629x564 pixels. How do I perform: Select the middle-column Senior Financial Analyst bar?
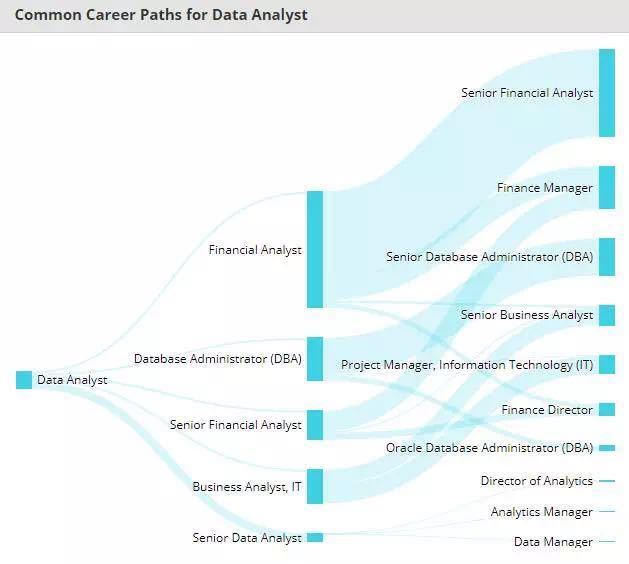(x=315, y=425)
